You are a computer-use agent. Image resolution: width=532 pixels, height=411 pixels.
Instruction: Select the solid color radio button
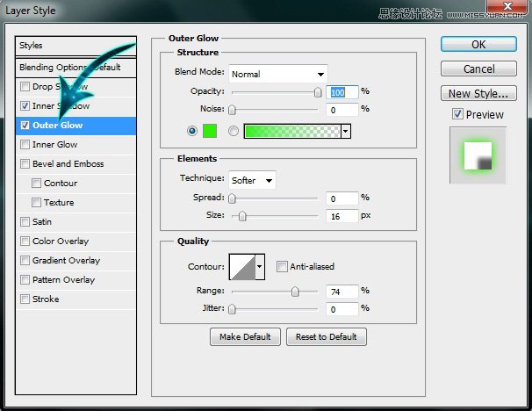coord(192,131)
